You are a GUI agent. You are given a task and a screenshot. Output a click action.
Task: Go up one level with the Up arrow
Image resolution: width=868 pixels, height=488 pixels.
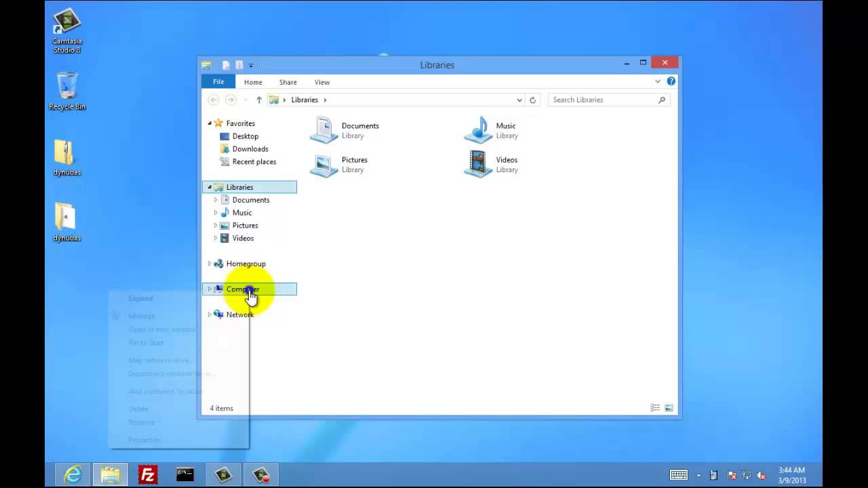[x=259, y=100]
